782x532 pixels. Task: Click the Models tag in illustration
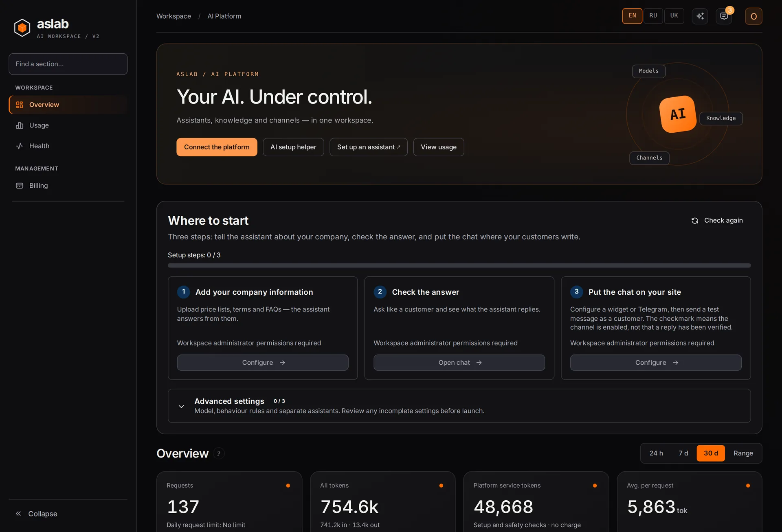649,71
